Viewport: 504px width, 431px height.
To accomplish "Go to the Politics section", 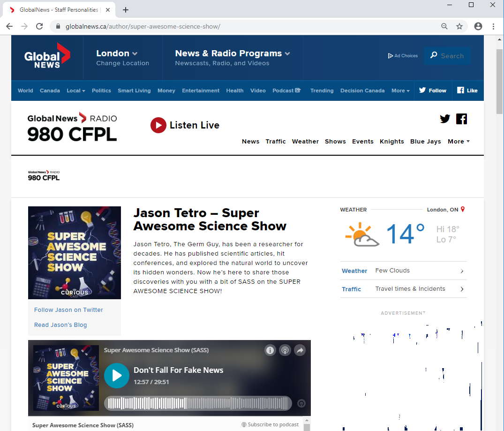I will click(101, 91).
